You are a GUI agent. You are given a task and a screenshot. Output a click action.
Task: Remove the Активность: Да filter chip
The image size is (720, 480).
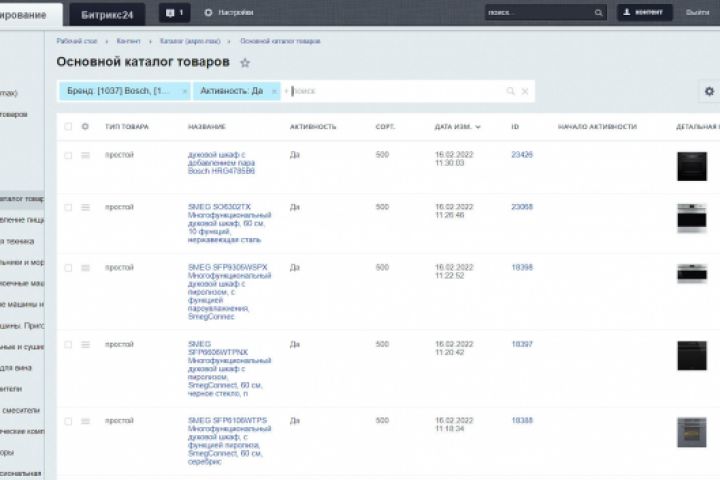tap(274, 91)
